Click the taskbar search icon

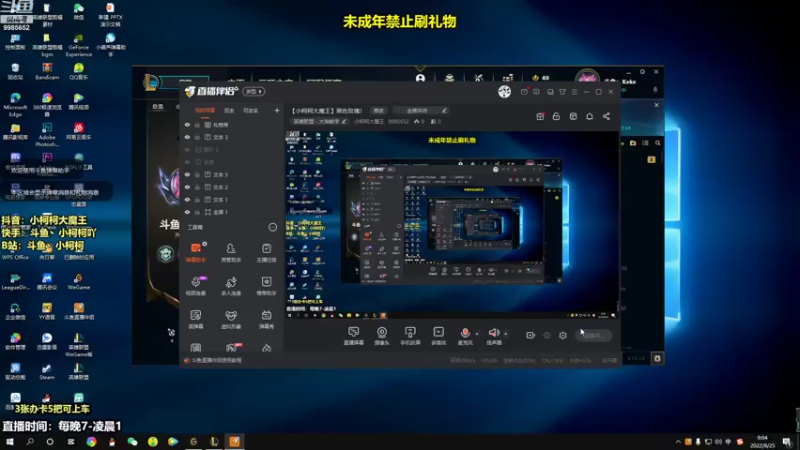(x=30, y=441)
